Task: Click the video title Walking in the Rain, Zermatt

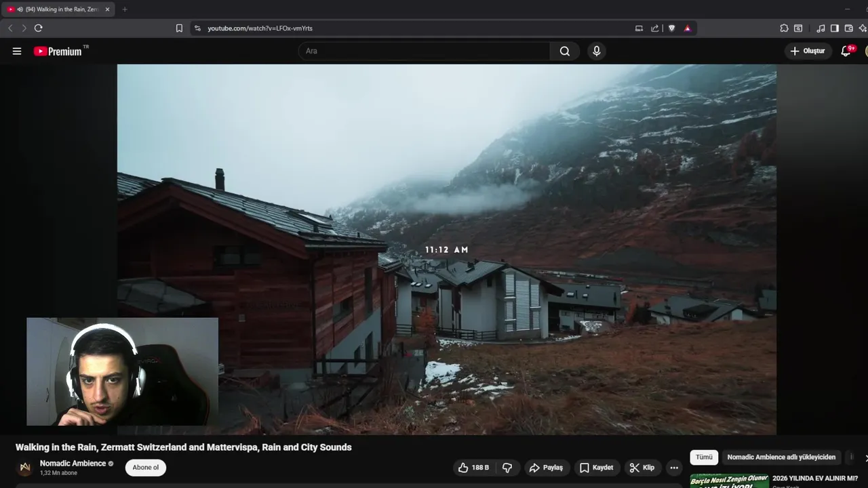Action: click(184, 447)
